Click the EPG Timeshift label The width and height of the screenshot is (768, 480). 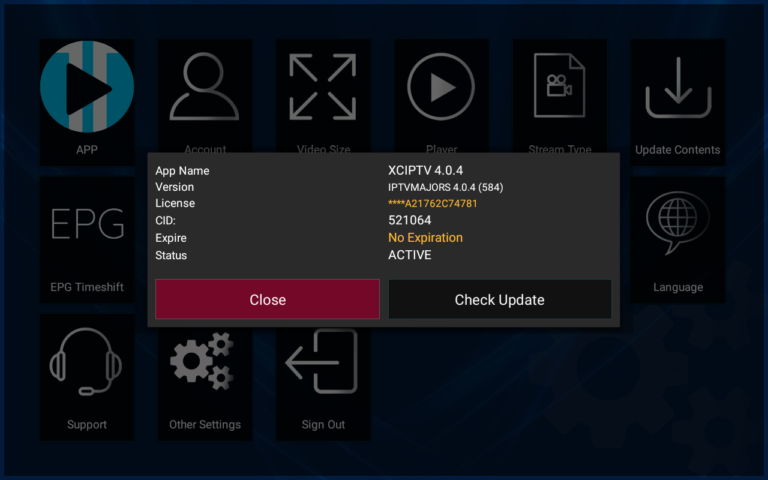tap(87, 287)
